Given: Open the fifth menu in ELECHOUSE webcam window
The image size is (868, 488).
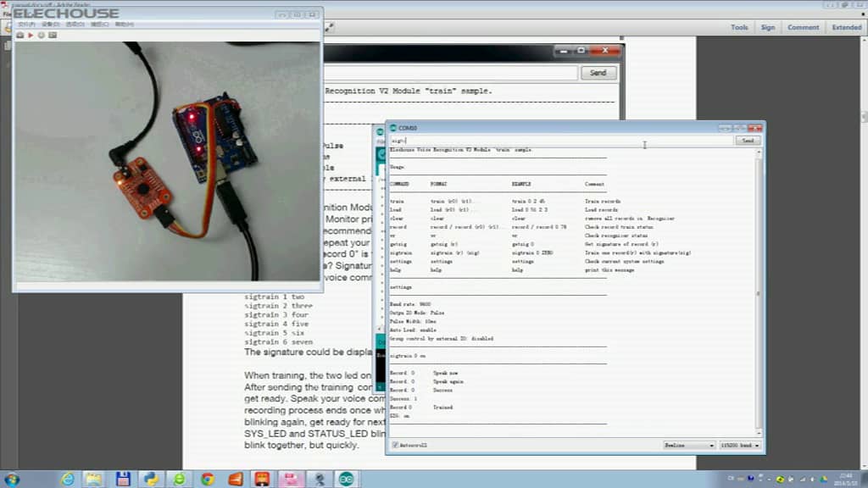Looking at the screenshot, I should click(x=124, y=25).
